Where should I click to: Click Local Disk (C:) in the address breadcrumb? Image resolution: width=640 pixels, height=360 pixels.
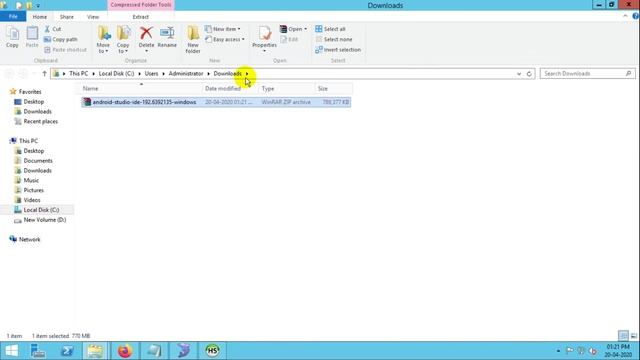coord(116,73)
